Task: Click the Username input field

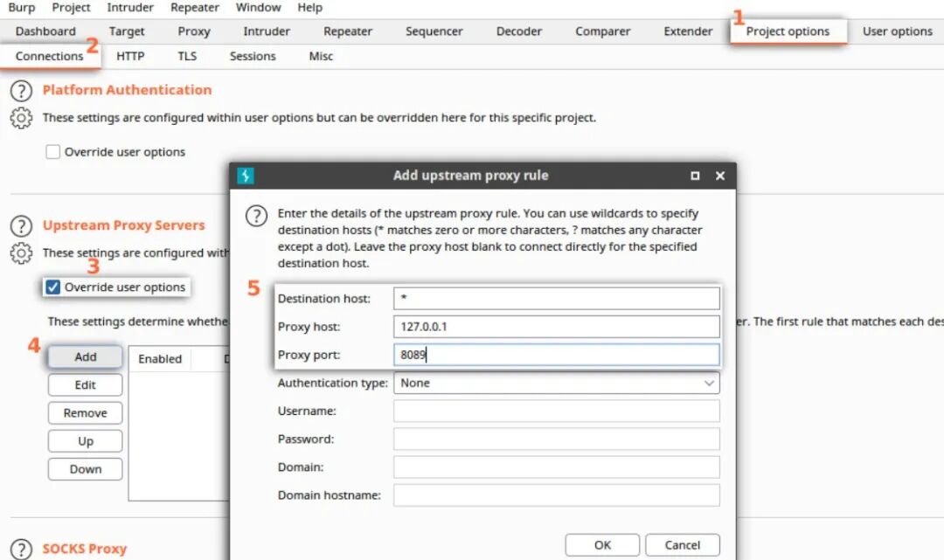Action: (x=556, y=411)
